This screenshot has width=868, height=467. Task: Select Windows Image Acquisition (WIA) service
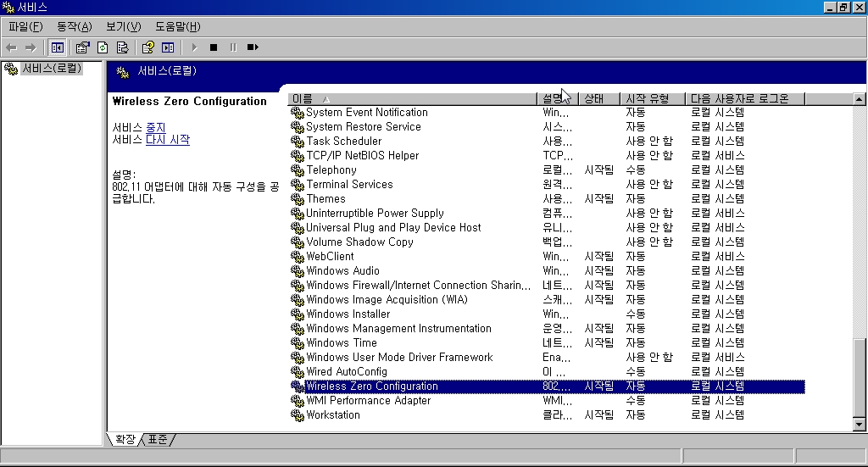[x=387, y=299]
